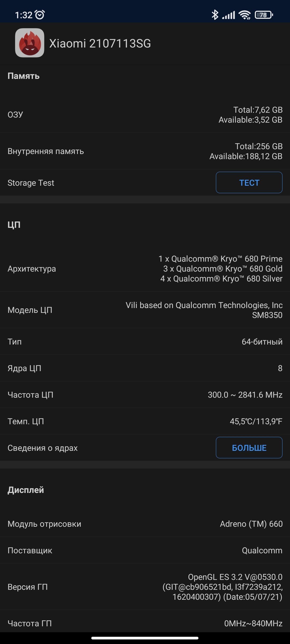Tap the AnTuTu app logo icon

tap(30, 43)
